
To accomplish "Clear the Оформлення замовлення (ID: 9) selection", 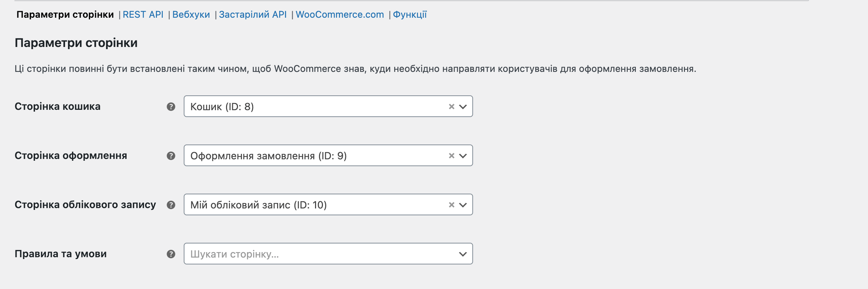I will point(451,156).
